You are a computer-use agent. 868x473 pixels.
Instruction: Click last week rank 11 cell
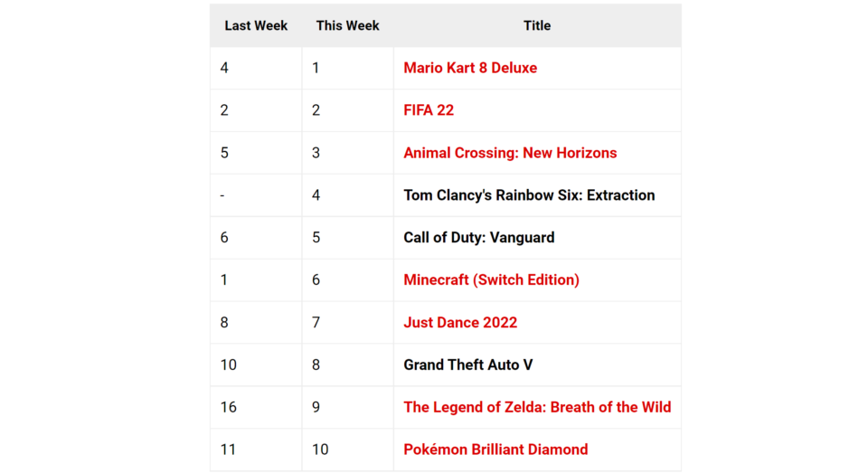click(256, 449)
